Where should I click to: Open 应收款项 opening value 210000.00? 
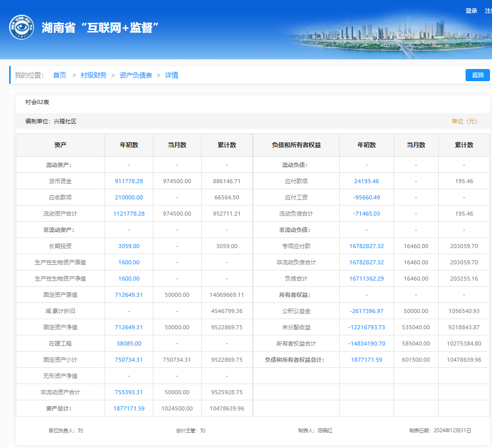(129, 197)
